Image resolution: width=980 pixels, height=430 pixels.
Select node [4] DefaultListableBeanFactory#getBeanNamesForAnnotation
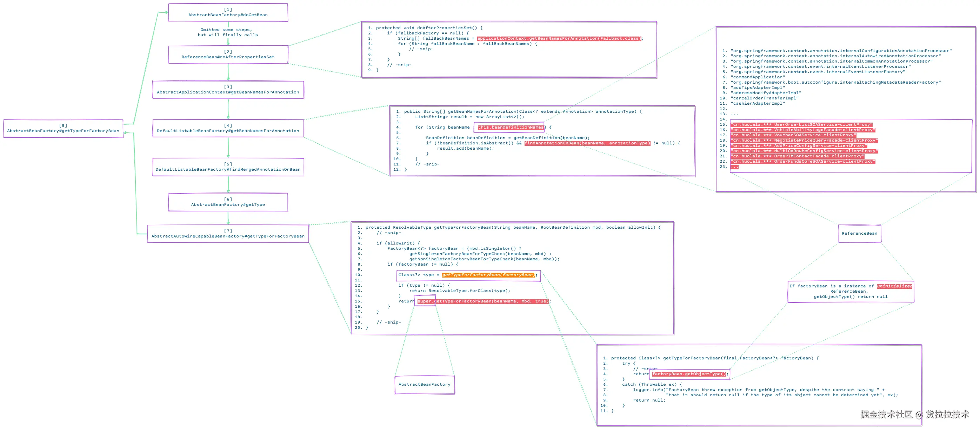point(228,128)
